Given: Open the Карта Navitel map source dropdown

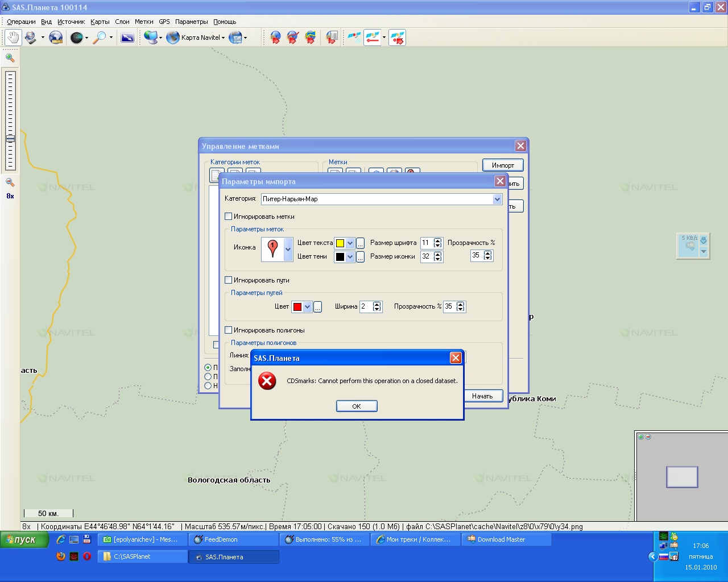Looking at the screenshot, I should [x=202, y=38].
